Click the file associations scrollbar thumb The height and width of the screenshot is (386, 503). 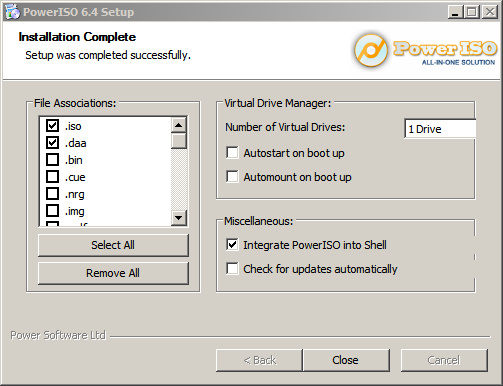click(179, 141)
